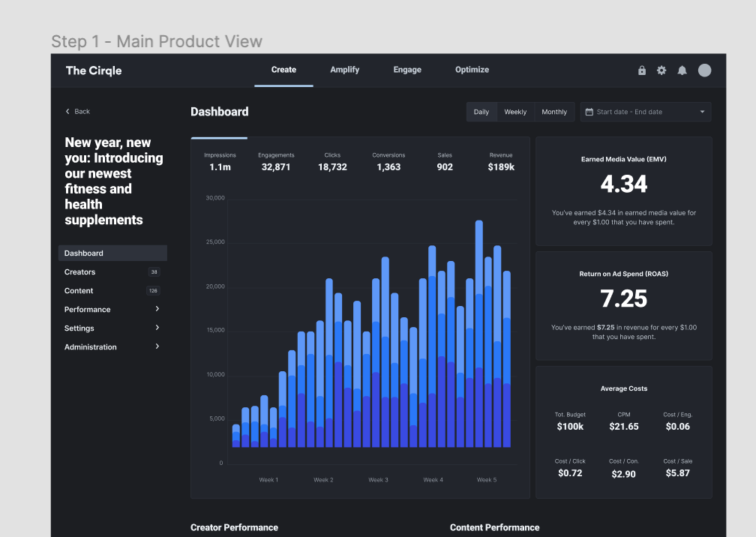Image resolution: width=756 pixels, height=537 pixels.
Task: Open the Engage section in top navigation
Action: click(406, 70)
